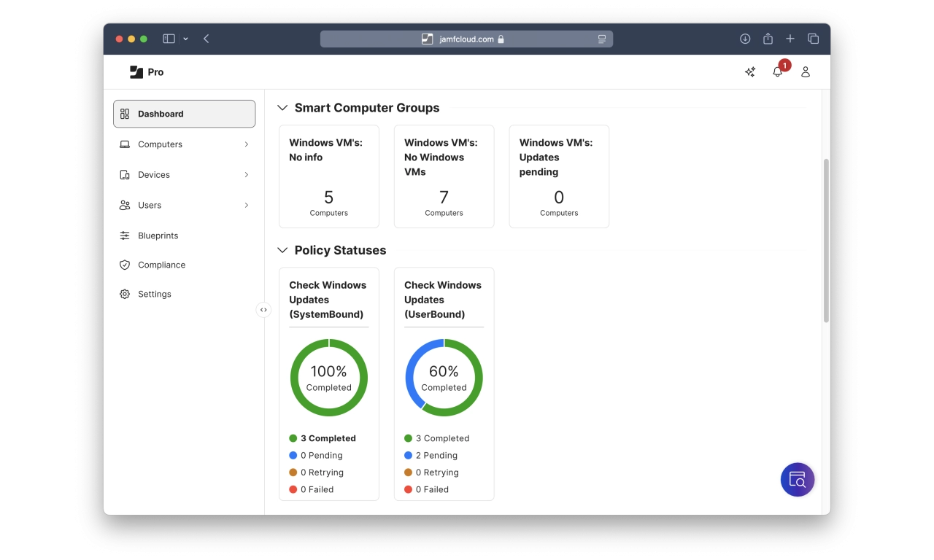
Task: Open the AI assistant sparkle icon
Action: 749,71
